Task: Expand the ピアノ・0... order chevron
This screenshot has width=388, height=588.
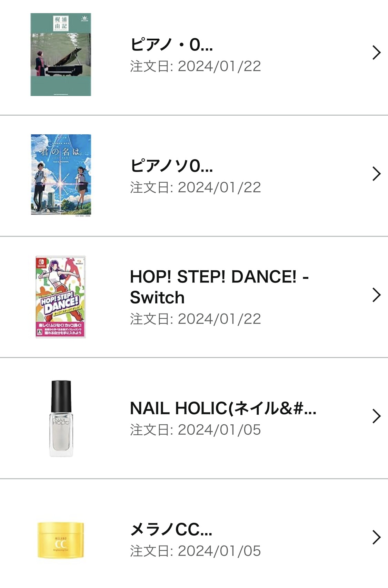Action: (x=376, y=53)
